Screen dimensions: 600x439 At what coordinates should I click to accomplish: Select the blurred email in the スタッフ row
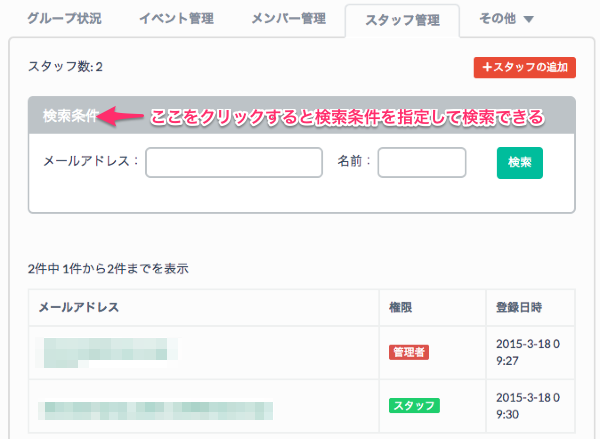click(x=155, y=408)
